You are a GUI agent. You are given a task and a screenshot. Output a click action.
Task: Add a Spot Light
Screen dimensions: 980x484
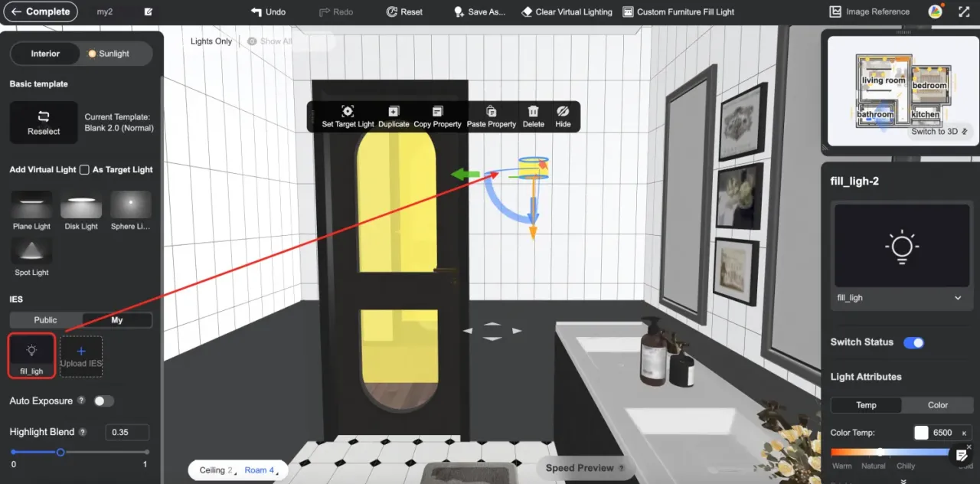tap(31, 252)
